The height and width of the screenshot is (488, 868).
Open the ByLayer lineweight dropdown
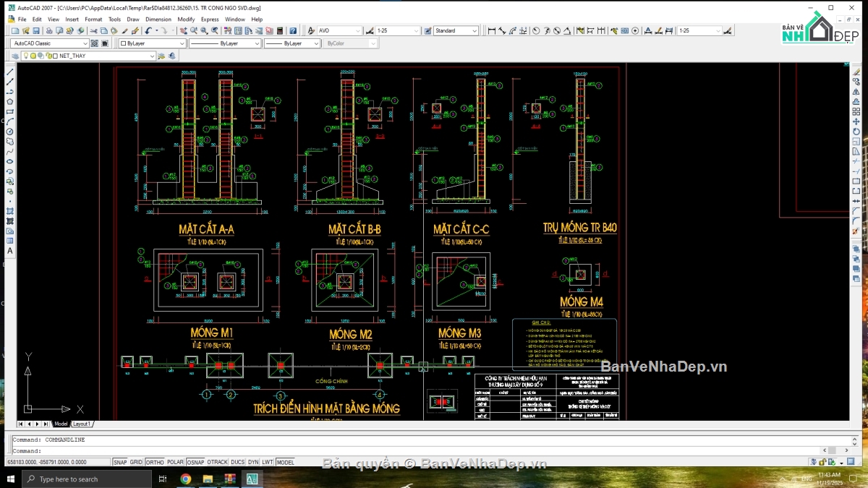292,43
